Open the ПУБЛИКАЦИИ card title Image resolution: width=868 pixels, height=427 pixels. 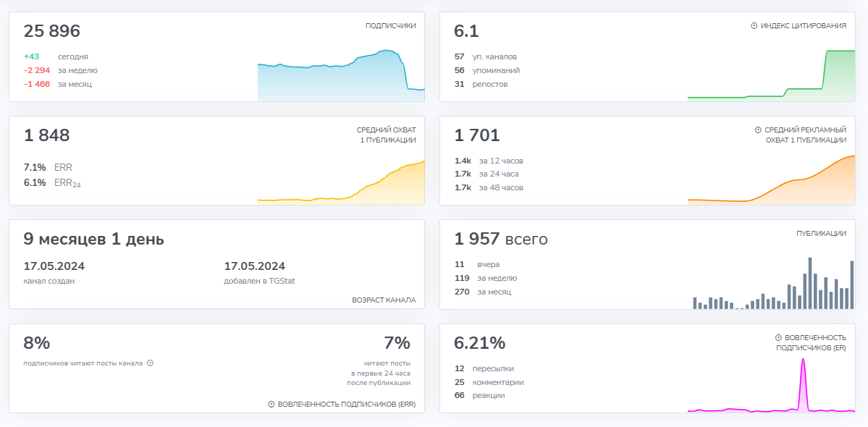click(821, 234)
